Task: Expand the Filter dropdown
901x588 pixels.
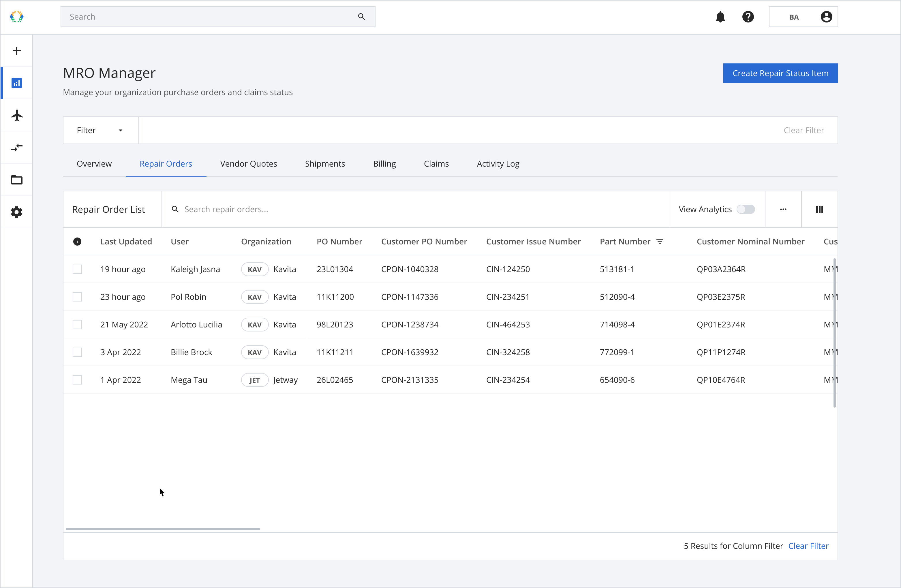Action: pyautogui.click(x=101, y=130)
